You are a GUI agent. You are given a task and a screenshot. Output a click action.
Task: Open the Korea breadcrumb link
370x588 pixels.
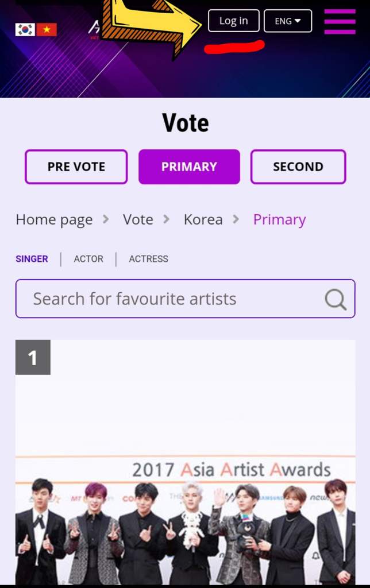tap(203, 219)
